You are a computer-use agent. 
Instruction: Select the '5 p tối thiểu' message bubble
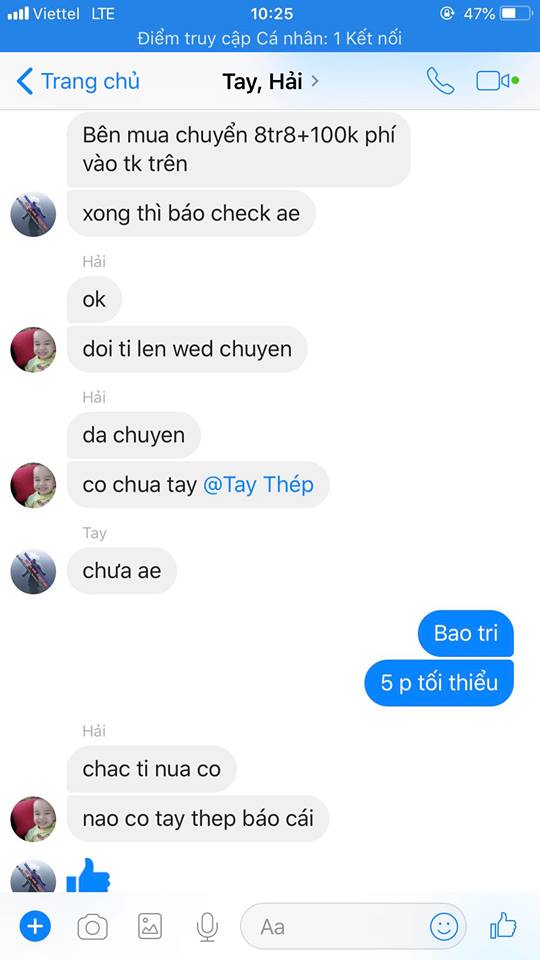(x=439, y=683)
